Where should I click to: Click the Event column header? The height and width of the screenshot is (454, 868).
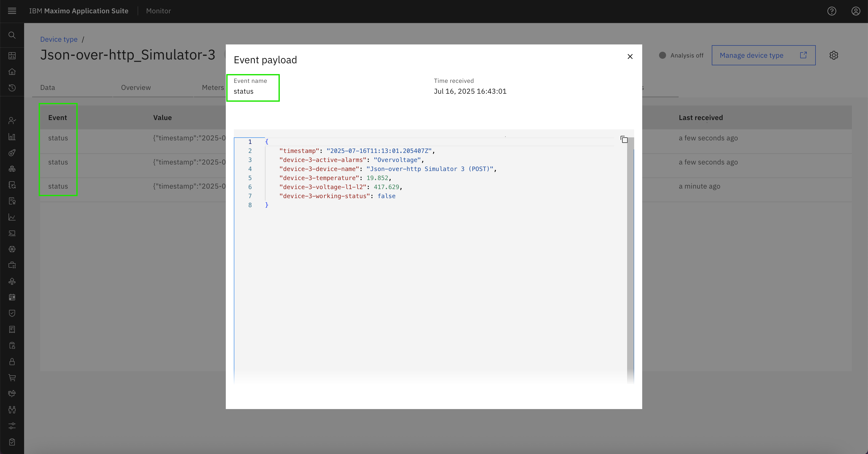point(57,118)
